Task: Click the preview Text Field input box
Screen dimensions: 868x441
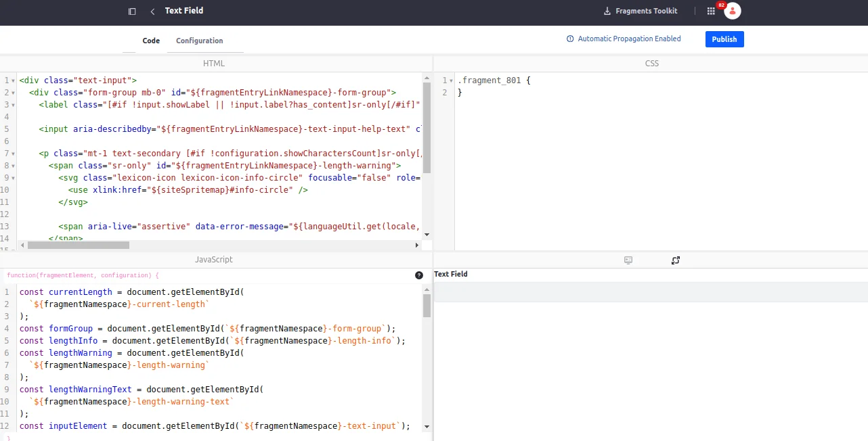Action: 651,292
